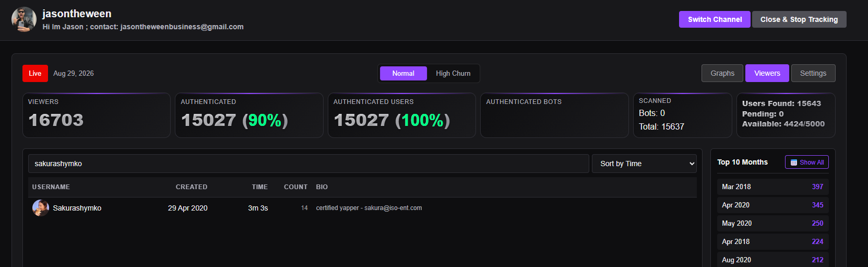Click the jasontheween channel avatar
Image resolution: width=868 pixels, height=267 pixels.
[x=24, y=19]
